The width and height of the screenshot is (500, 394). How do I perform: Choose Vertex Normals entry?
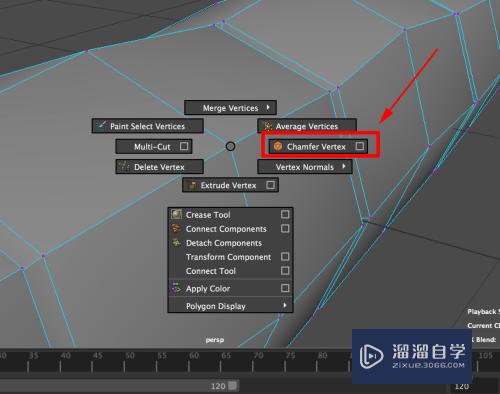(305, 167)
